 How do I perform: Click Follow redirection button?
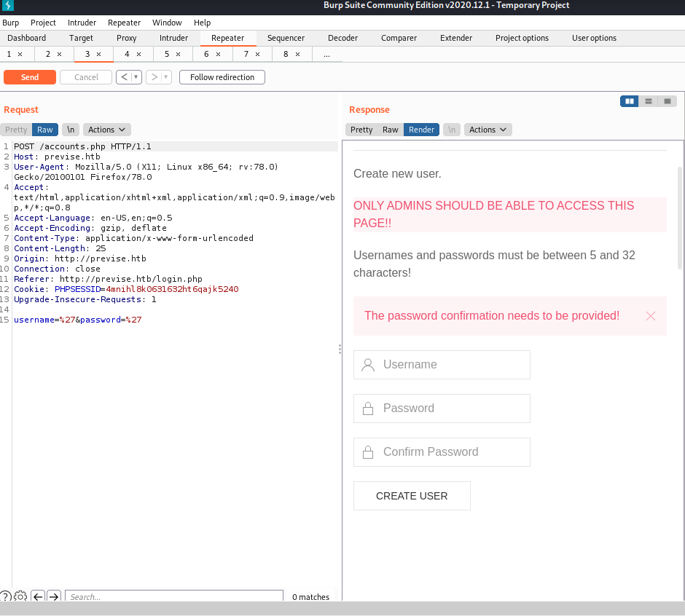222,77
